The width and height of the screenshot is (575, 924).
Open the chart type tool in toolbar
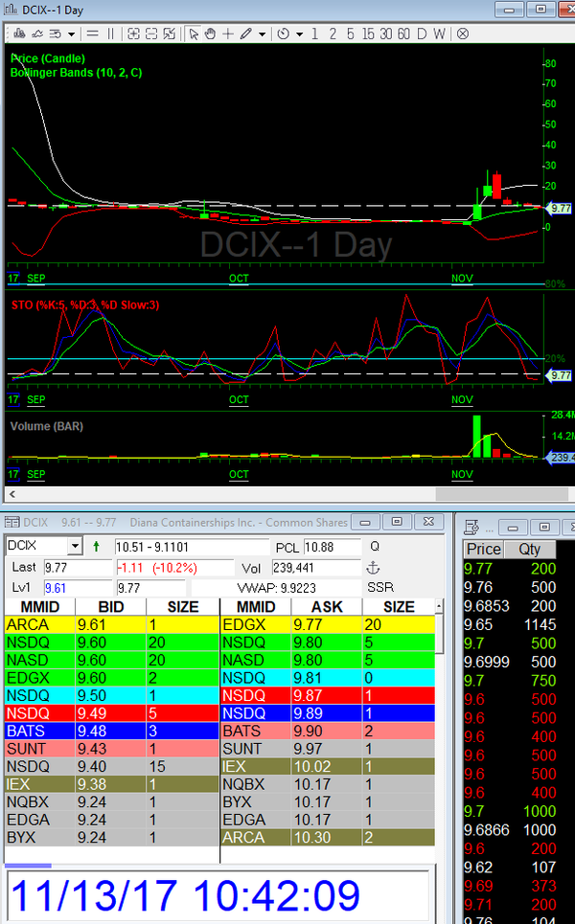[x=19, y=34]
